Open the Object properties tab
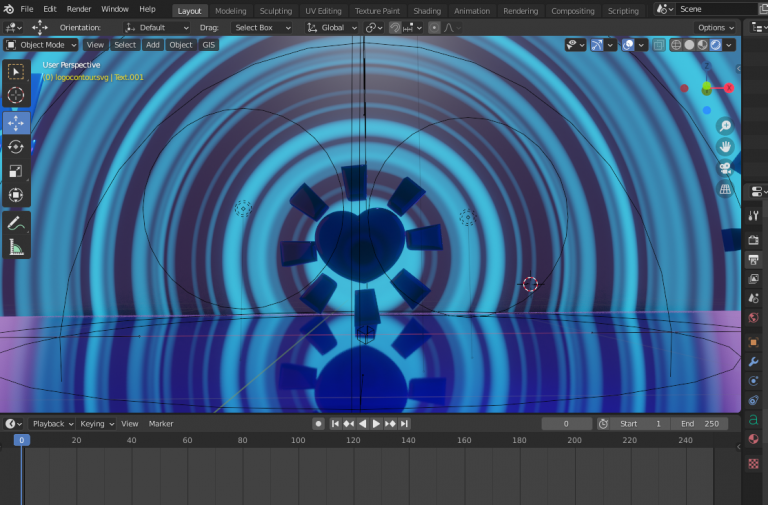768x505 pixels. (753, 342)
